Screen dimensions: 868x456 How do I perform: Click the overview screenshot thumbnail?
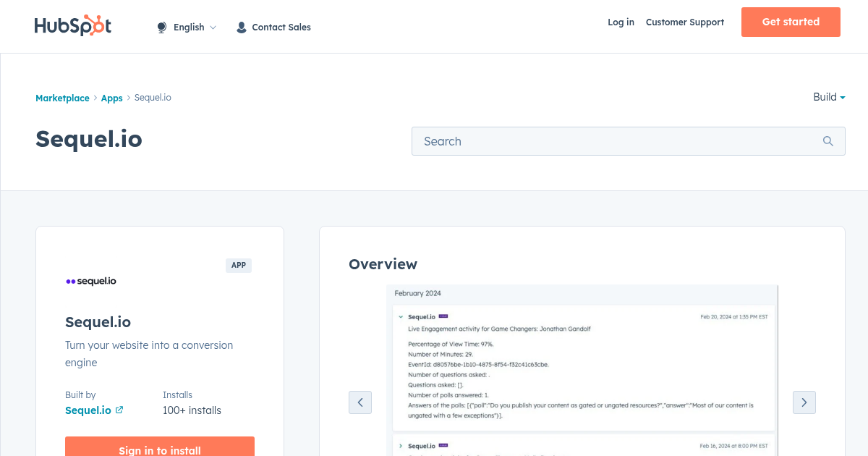(x=582, y=371)
